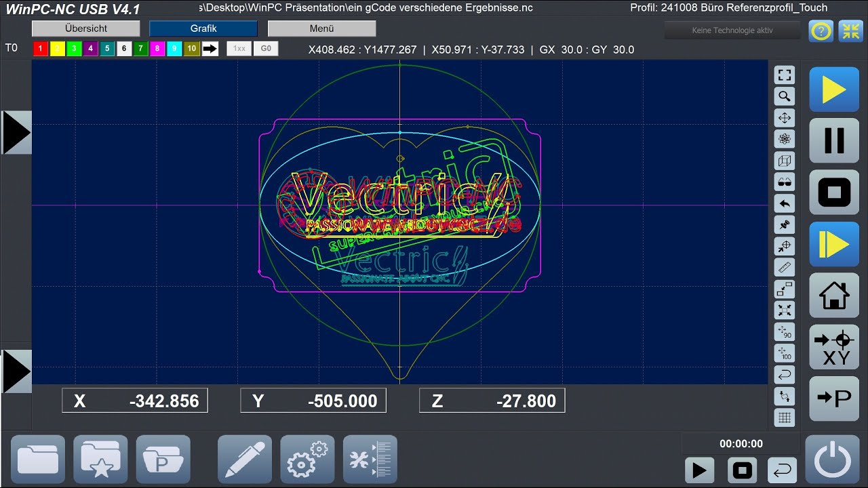The width and height of the screenshot is (868, 488).
Task: Click the 3D wireframe cube view icon
Action: pos(785,161)
